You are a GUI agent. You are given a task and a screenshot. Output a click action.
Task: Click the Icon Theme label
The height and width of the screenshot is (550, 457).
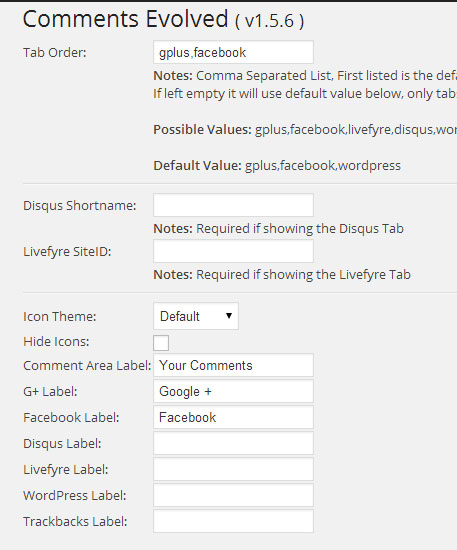(x=60, y=317)
